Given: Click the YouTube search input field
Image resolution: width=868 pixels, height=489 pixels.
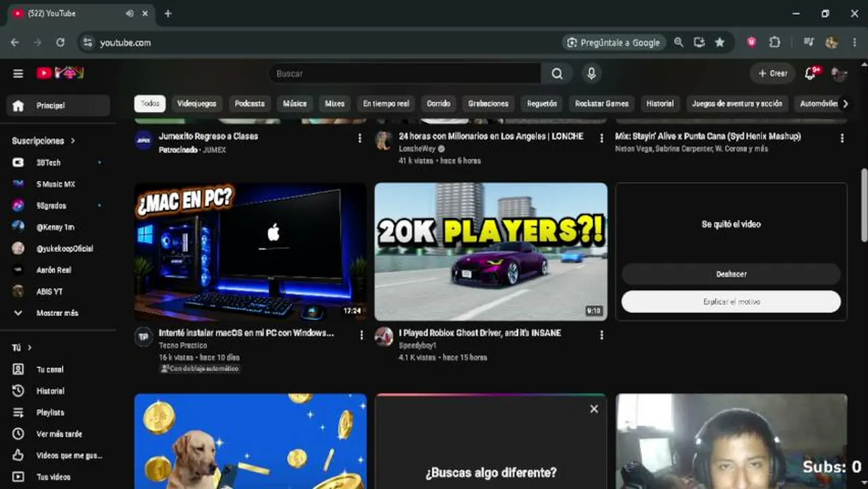Looking at the screenshot, I should [x=404, y=73].
